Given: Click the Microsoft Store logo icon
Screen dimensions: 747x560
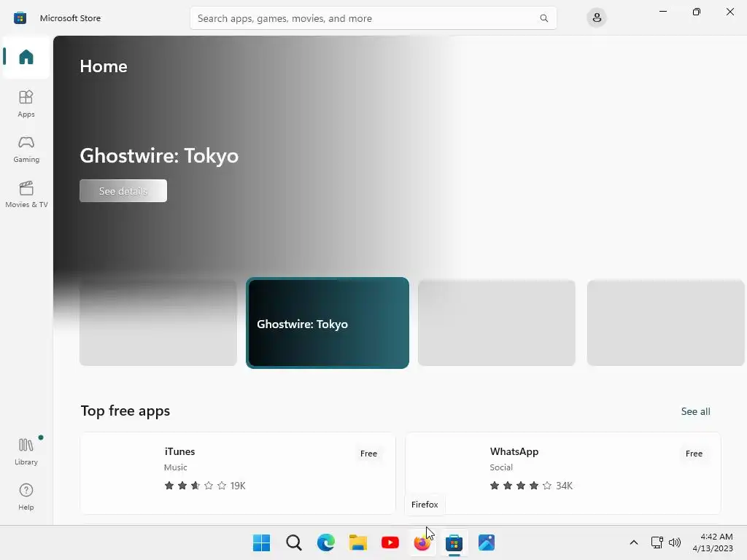Looking at the screenshot, I should tap(20, 18).
